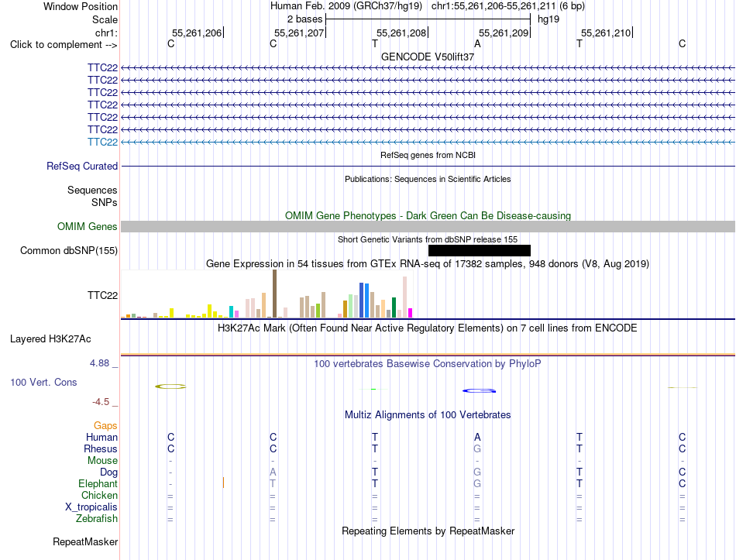Click the 55,261,209 coordinate label
The image size is (736, 560).
click(504, 33)
